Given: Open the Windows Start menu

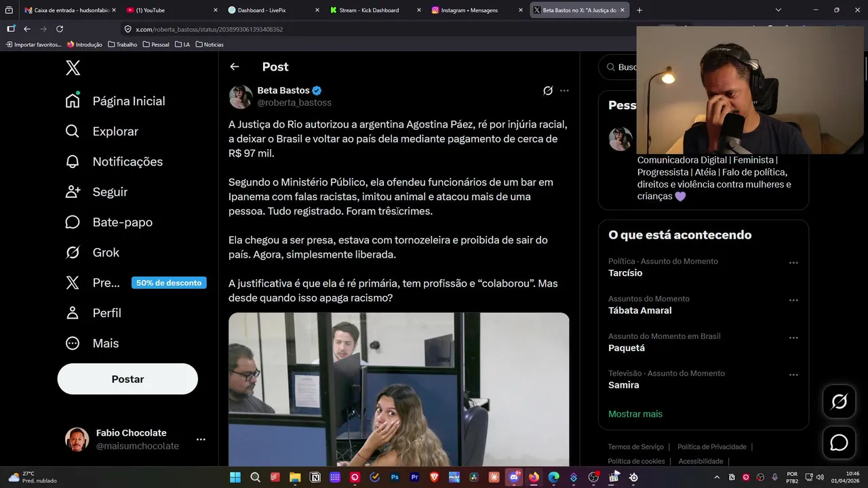Looking at the screenshot, I should 235,477.
